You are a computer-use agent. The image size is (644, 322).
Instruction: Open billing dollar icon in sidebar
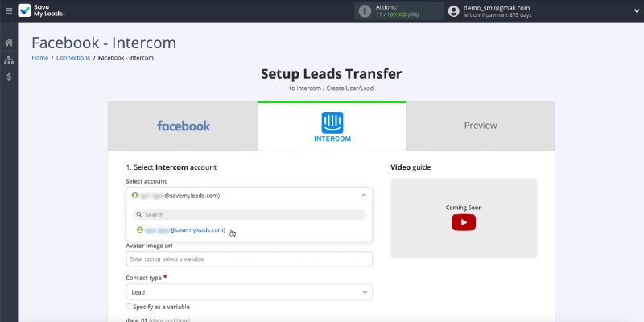pos(9,77)
